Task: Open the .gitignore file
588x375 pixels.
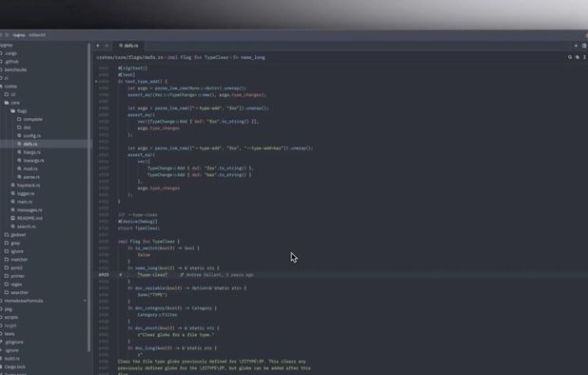Action: click(x=14, y=342)
